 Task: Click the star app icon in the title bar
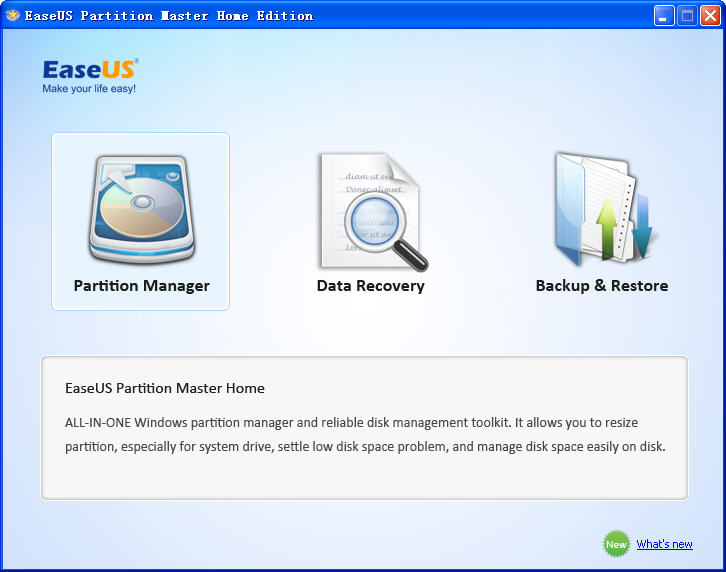(x=13, y=15)
